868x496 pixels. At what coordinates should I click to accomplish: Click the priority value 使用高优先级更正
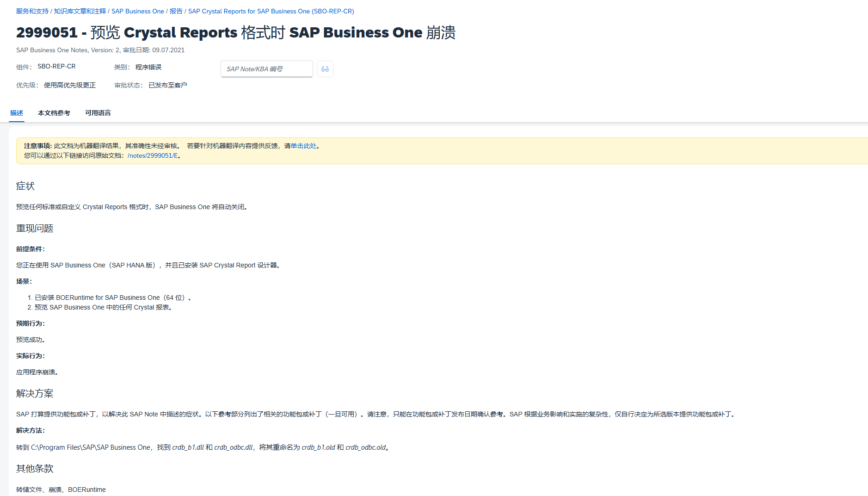pos(70,85)
